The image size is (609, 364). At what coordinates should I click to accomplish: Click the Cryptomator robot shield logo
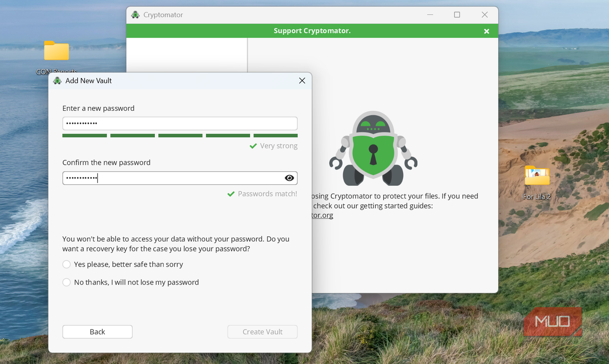pyautogui.click(x=373, y=148)
